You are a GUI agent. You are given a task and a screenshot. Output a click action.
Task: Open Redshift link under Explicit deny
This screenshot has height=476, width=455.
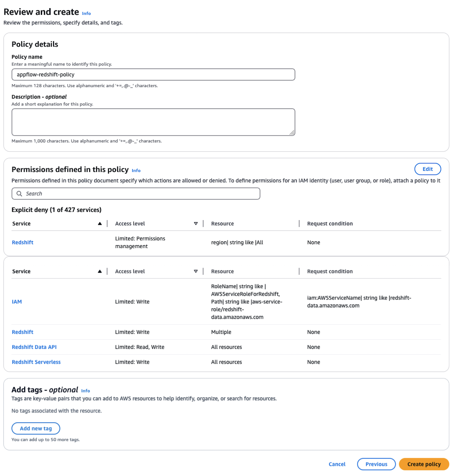coord(22,242)
